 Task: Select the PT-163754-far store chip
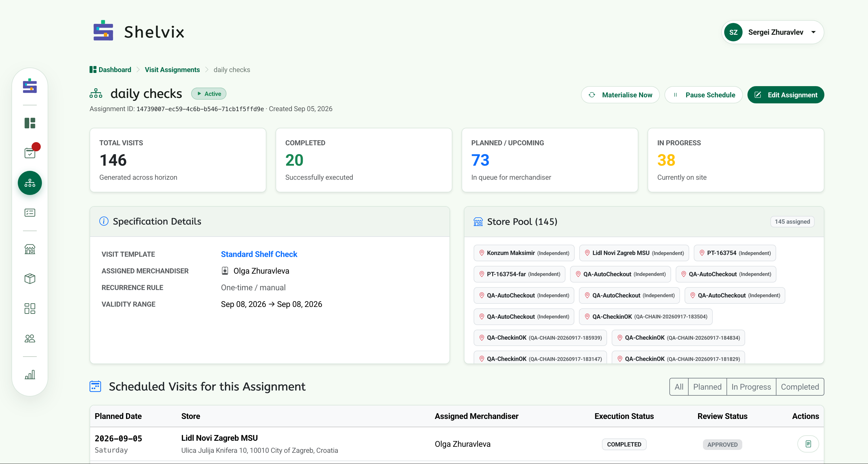(x=519, y=274)
